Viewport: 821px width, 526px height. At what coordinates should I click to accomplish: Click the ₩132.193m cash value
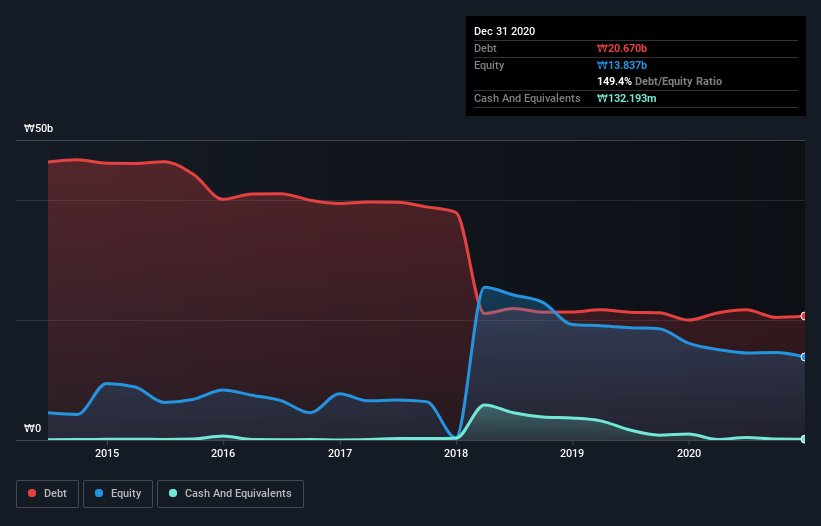click(x=627, y=98)
